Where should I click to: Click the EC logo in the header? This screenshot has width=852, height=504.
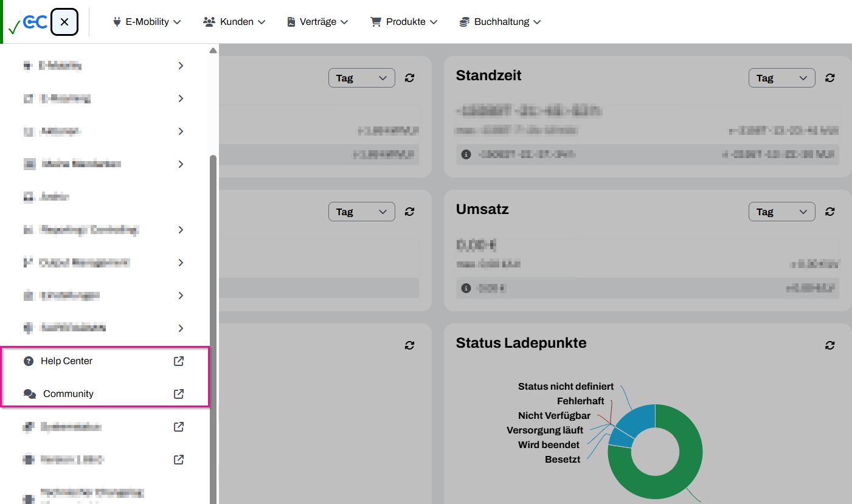coord(35,22)
